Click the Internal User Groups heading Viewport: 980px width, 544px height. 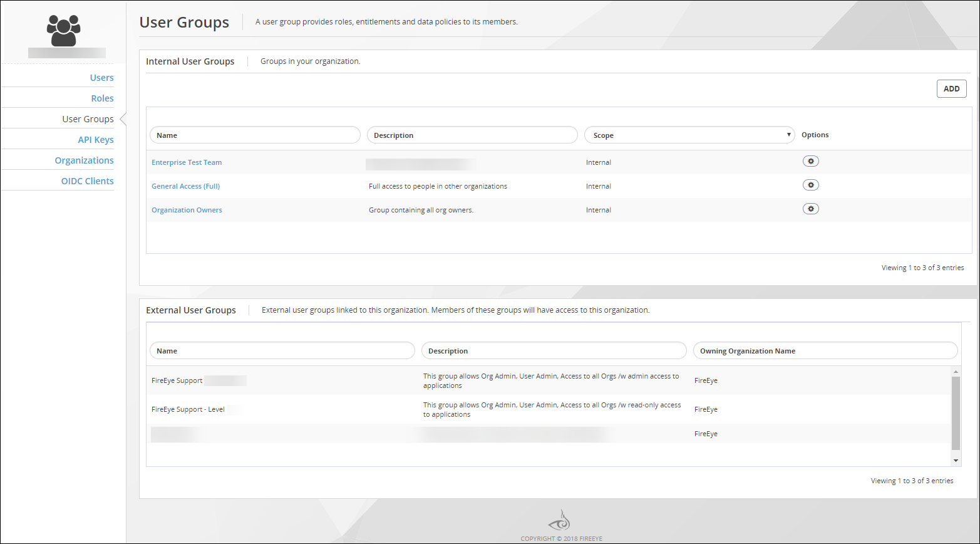tap(190, 61)
